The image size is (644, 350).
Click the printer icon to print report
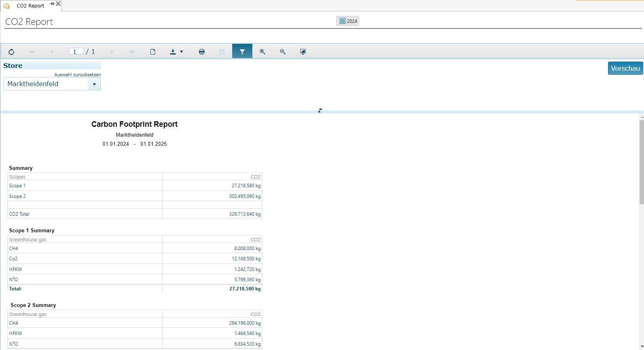202,52
